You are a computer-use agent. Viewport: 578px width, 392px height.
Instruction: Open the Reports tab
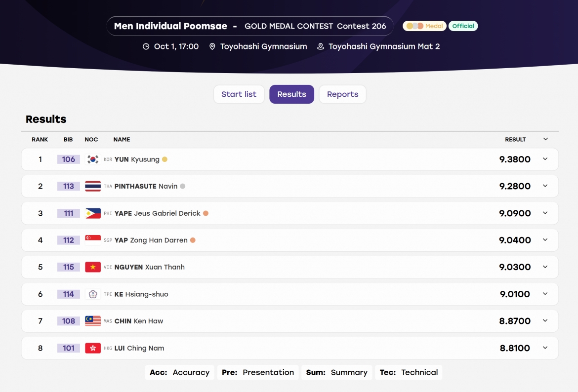342,94
